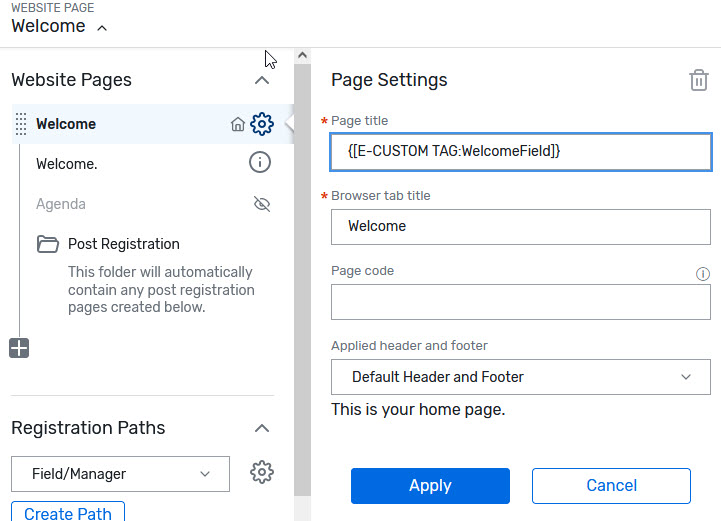Open the Post Registration folder icon

coord(48,244)
